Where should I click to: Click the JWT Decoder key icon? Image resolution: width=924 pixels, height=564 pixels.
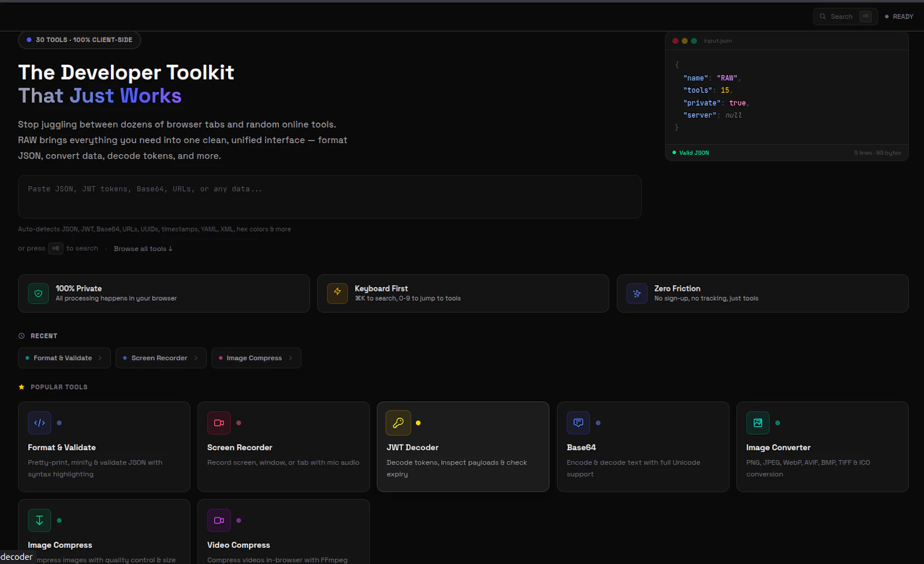pos(398,423)
